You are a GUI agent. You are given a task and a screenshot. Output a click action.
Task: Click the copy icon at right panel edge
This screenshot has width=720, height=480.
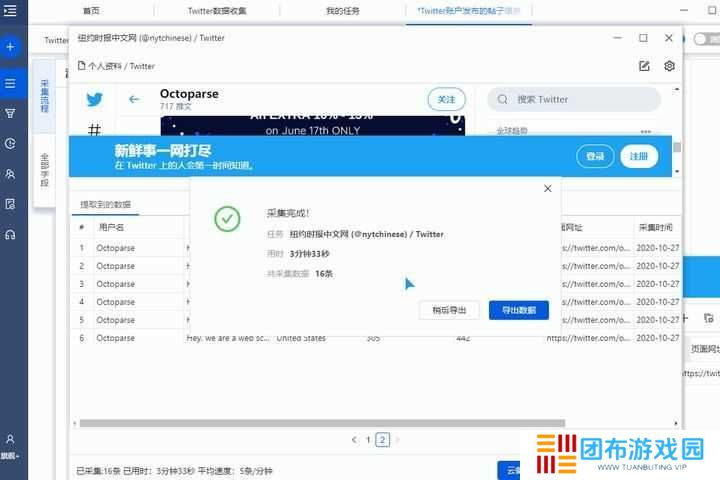click(709, 318)
